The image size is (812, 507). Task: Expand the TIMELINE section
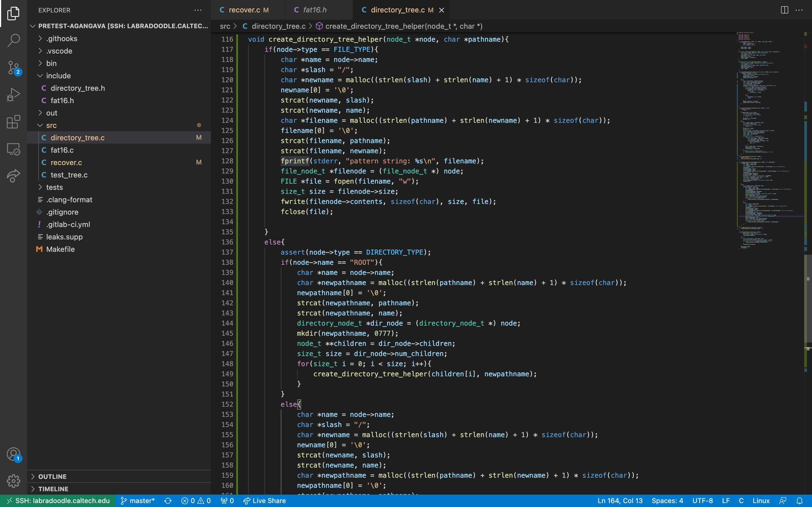53,489
